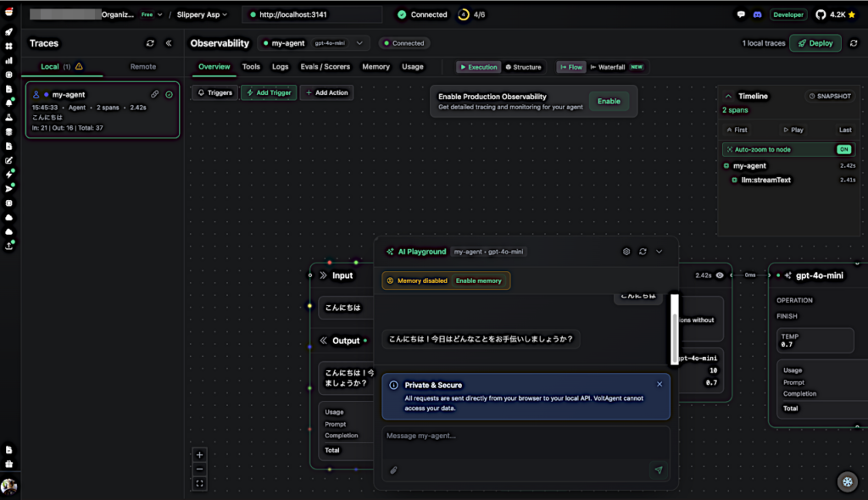
Task: Click the Deploy button
Action: click(815, 43)
